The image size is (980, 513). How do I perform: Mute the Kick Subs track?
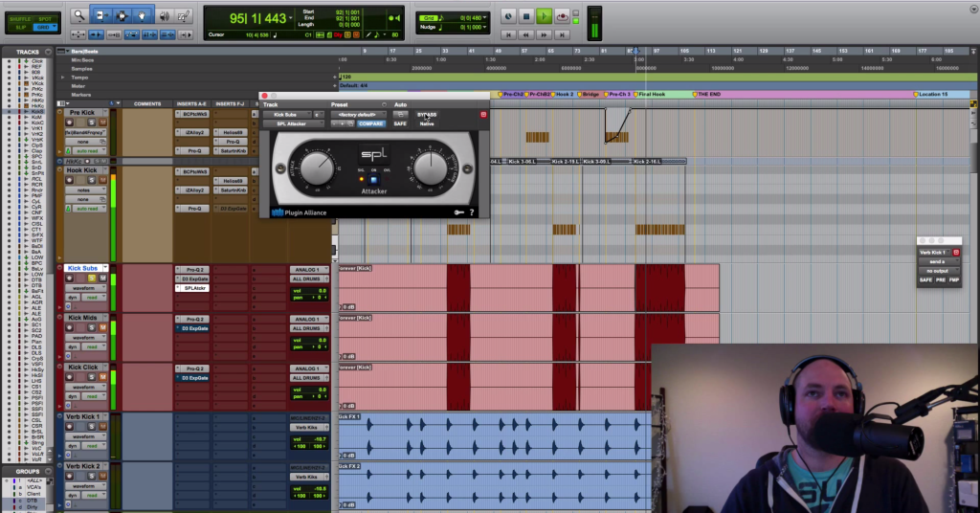[102, 279]
